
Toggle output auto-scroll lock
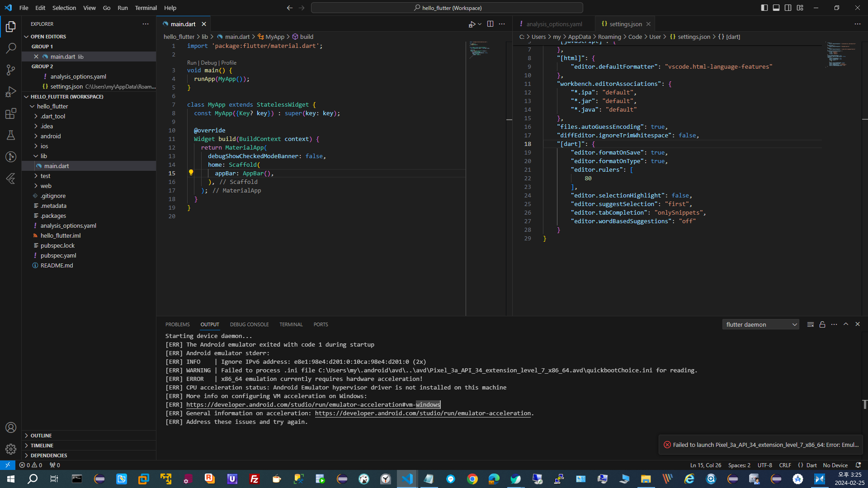click(x=822, y=324)
